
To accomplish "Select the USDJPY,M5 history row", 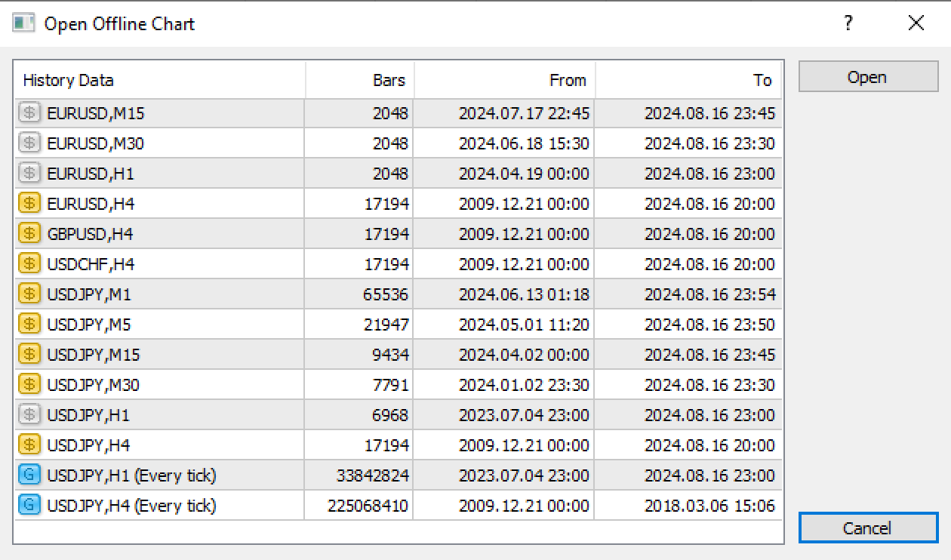I will click(398, 325).
